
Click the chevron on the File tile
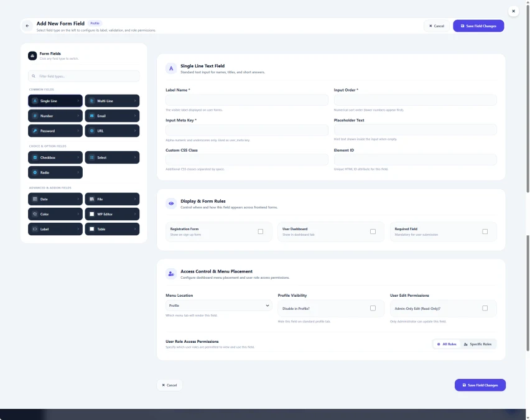[135, 199]
